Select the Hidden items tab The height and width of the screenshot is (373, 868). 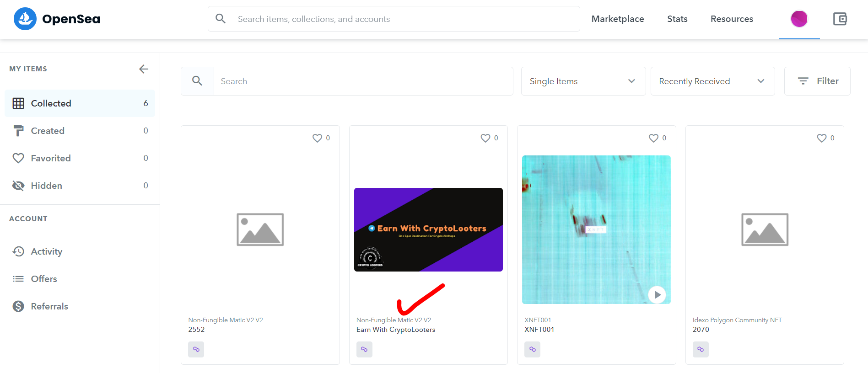tap(46, 186)
